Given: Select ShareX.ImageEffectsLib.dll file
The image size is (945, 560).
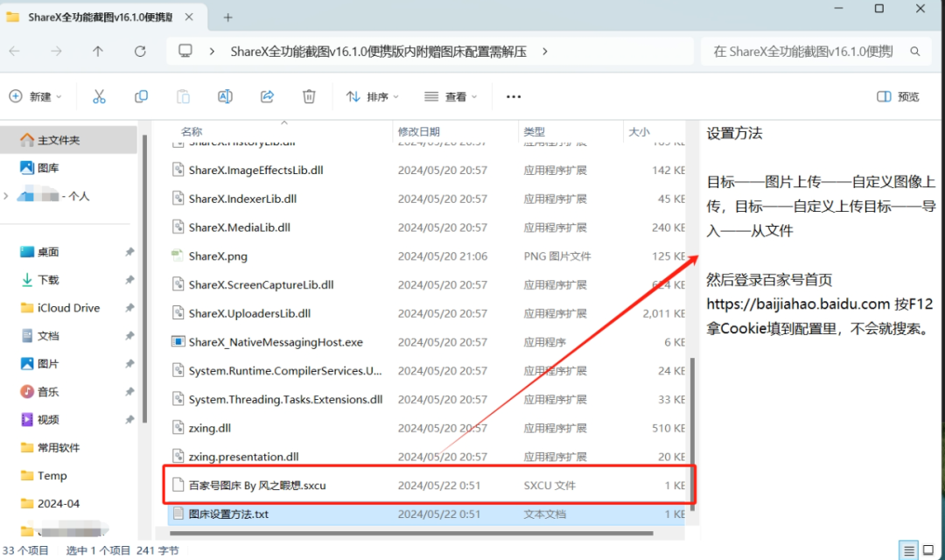Looking at the screenshot, I should click(x=427, y=170).
